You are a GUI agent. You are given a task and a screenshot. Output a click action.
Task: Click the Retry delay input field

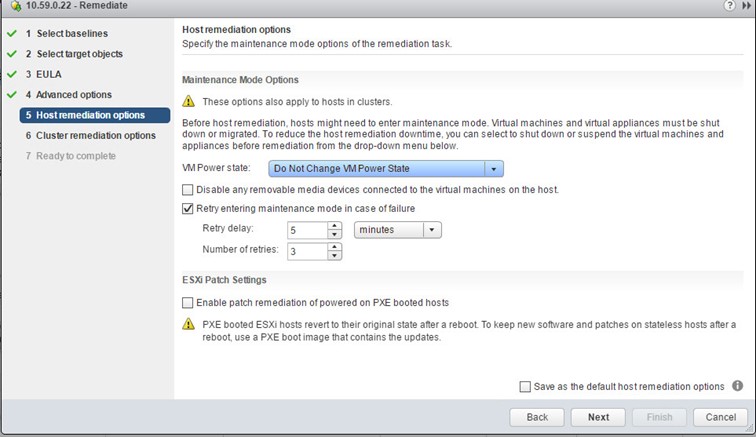click(308, 230)
